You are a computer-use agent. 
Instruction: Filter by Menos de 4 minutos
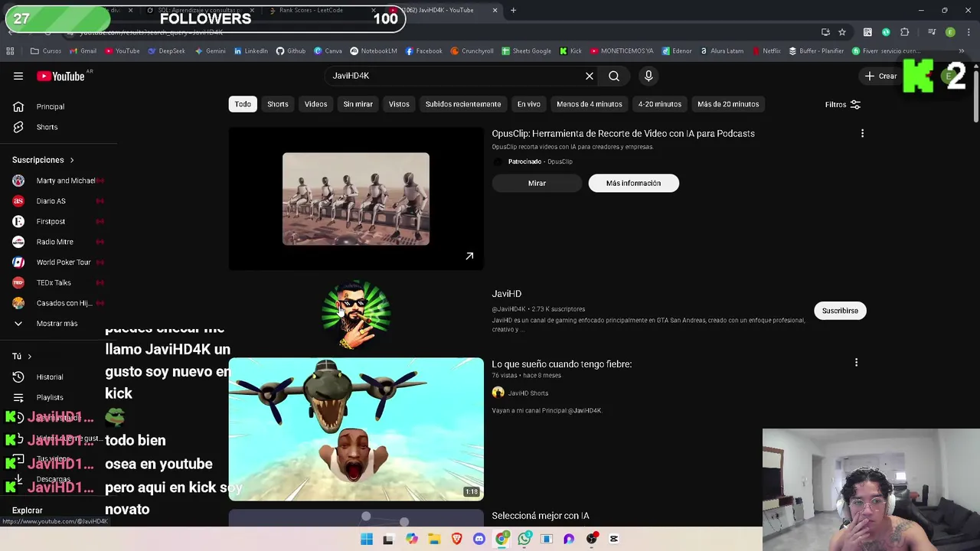coord(590,104)
